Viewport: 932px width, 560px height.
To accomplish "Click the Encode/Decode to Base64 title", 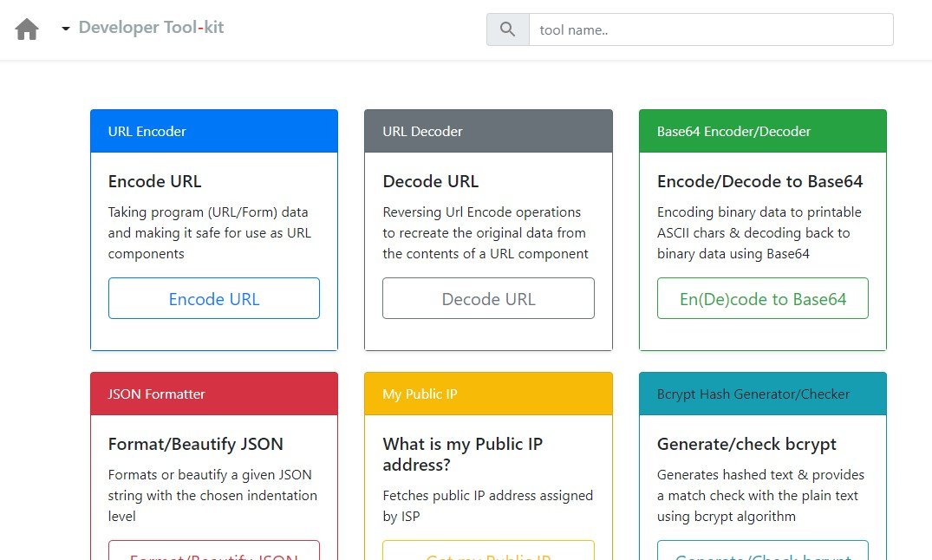I will click(x=759, y=181).
